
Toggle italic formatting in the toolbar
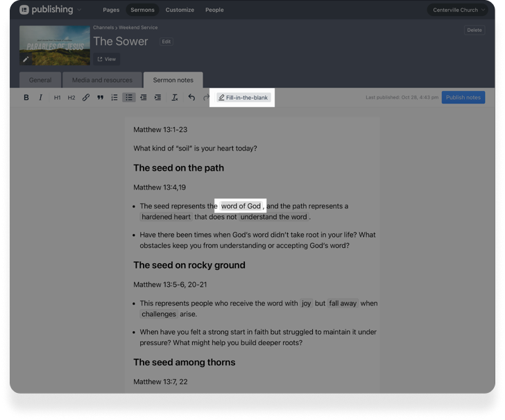pos(40,97)
